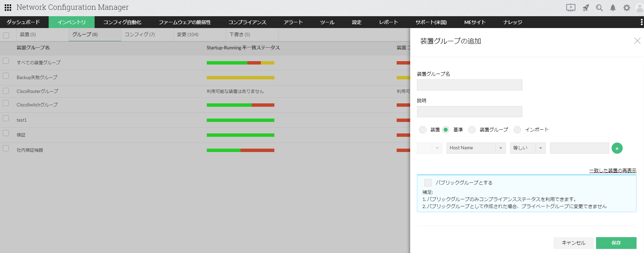Click the green plus add-criteria button

pyautogui.click(x=617, y=148)
